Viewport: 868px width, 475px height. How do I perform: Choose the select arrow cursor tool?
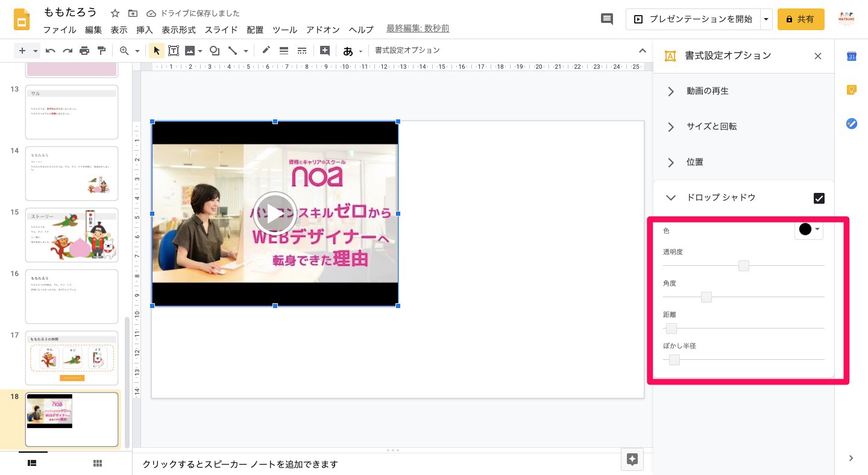(x=156, y=51)
